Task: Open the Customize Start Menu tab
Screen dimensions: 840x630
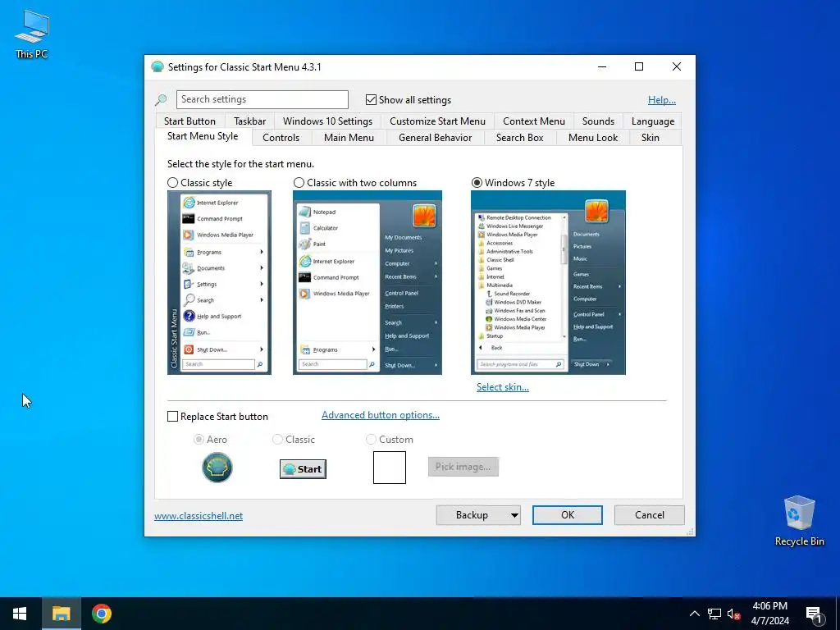Action: 437,121
